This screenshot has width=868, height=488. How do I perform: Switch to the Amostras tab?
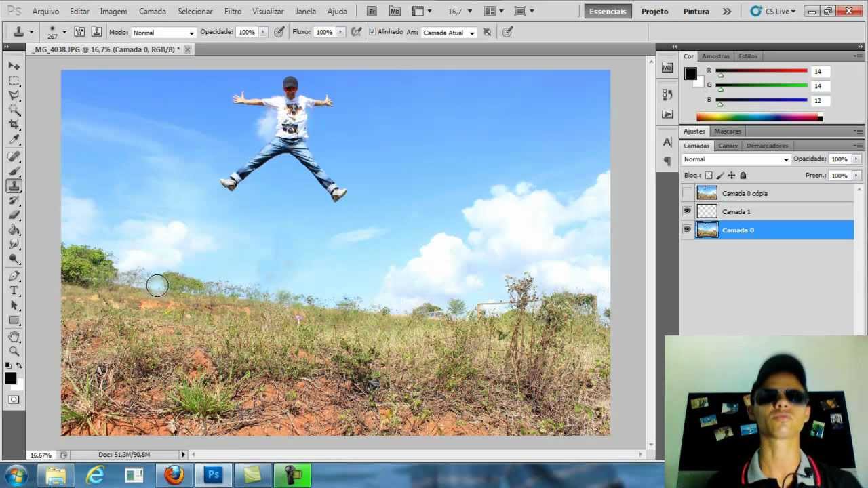click(715, 56)
